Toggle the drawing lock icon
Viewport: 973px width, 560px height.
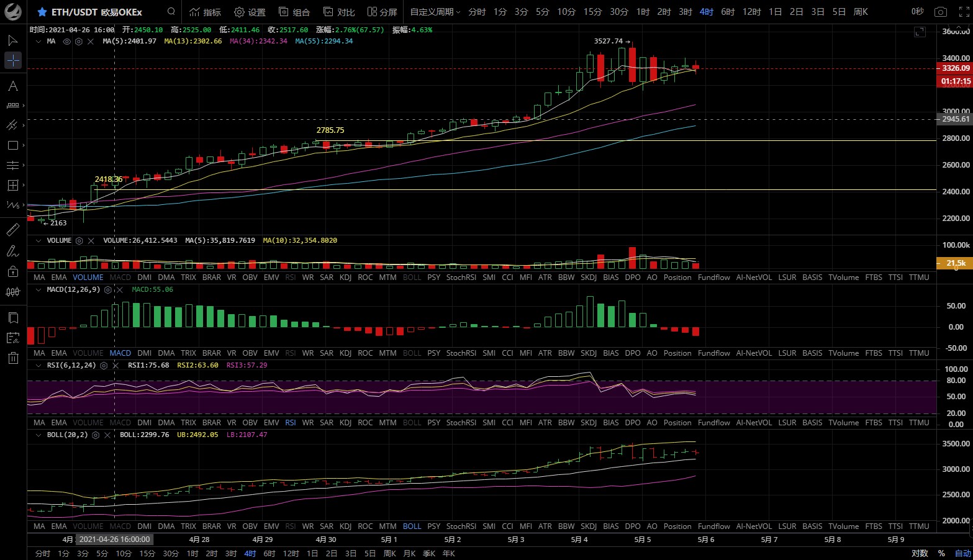tap(13, 271)
